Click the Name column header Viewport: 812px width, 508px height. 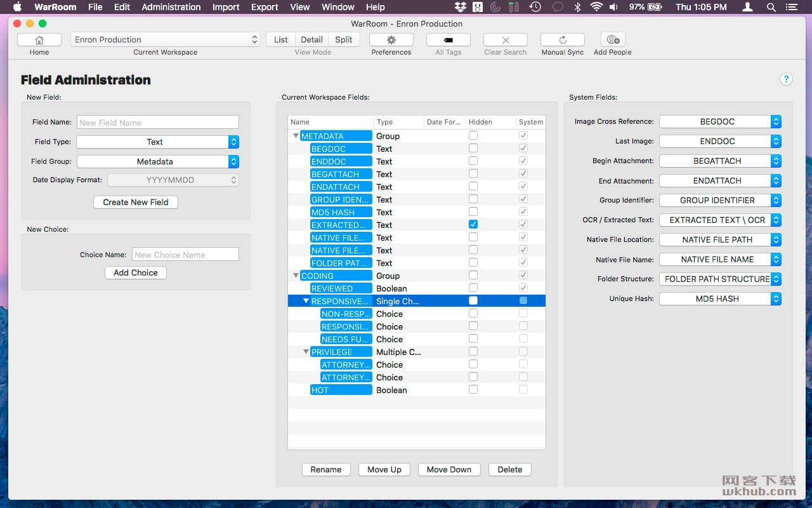pos(331,122)
